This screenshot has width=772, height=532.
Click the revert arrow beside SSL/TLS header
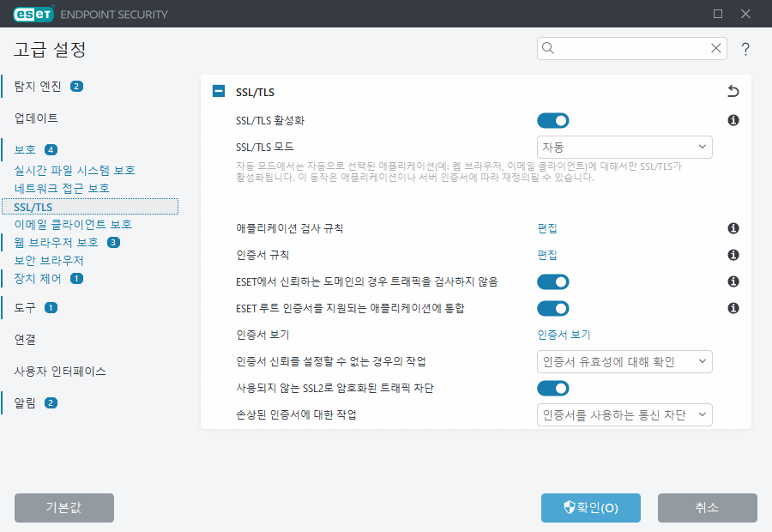[x=733, y=91]
